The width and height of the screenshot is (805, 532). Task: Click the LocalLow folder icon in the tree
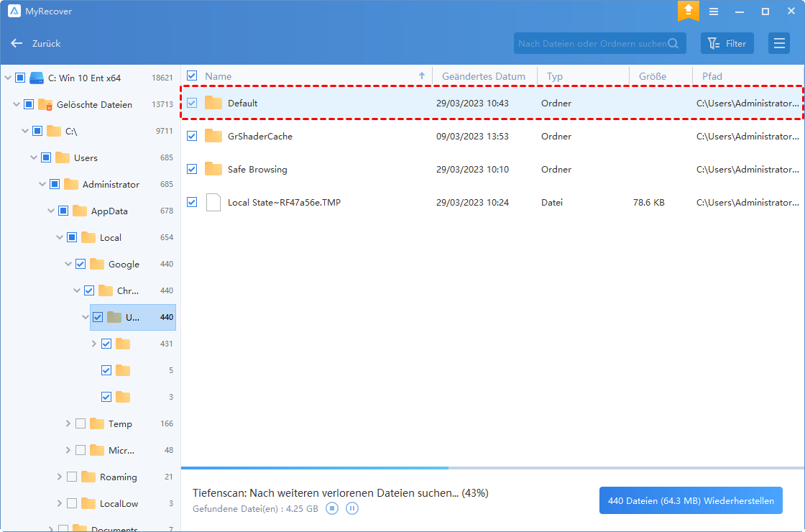click(88, 504)
